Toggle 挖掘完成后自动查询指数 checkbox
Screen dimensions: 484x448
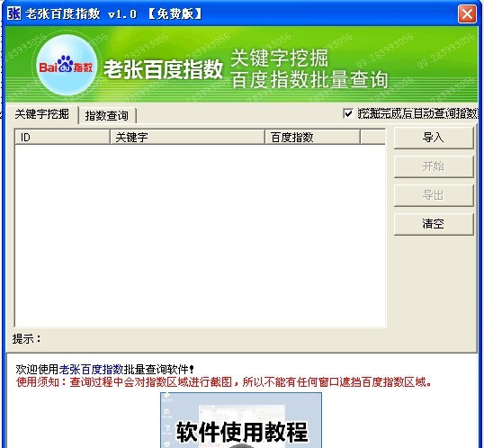click(x=348, y=113)
